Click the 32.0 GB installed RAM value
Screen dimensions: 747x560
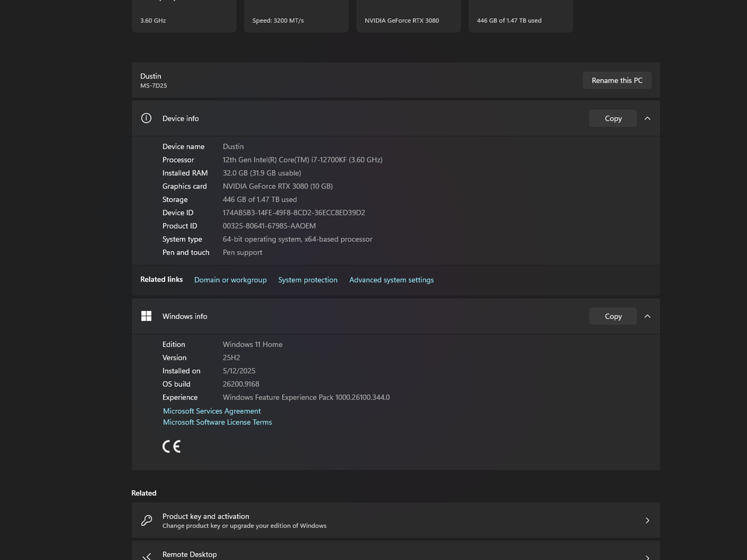coord(262,173)
